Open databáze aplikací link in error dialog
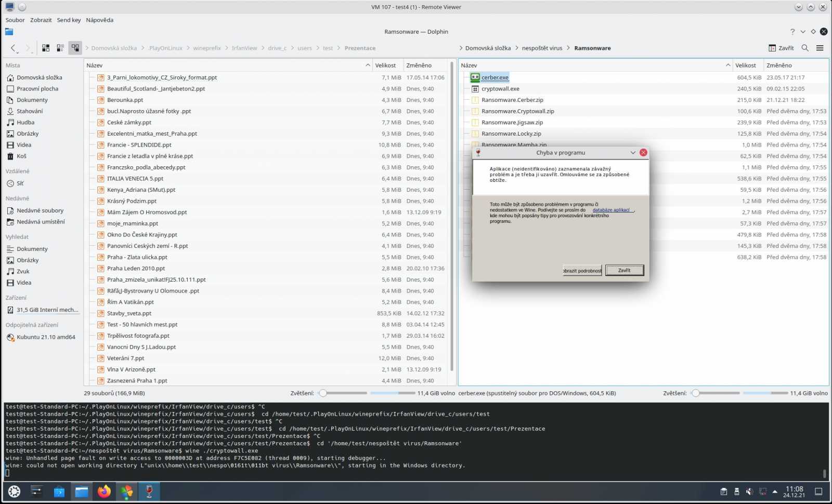The image size is (832, 504). coord(611,210)
